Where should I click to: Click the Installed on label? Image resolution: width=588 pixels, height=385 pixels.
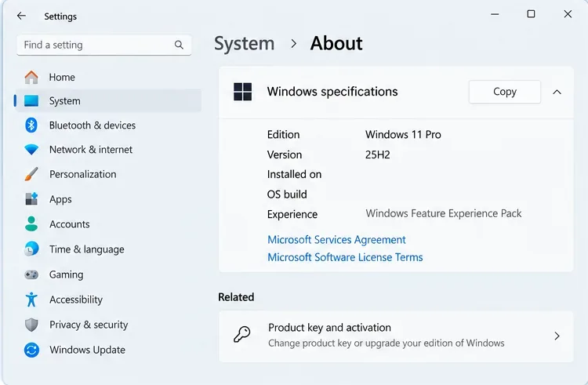[294, 174]
